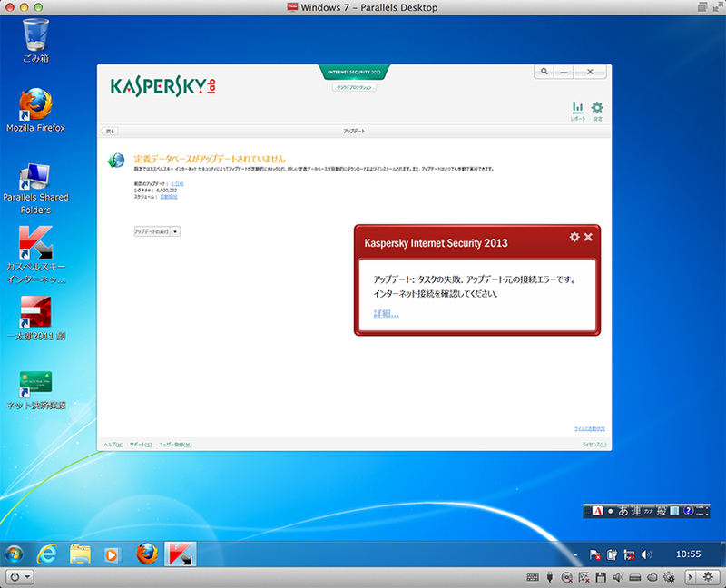Open ライセンス(L) in Kaspersky footer
726x588 pixels.
point(594,445)
